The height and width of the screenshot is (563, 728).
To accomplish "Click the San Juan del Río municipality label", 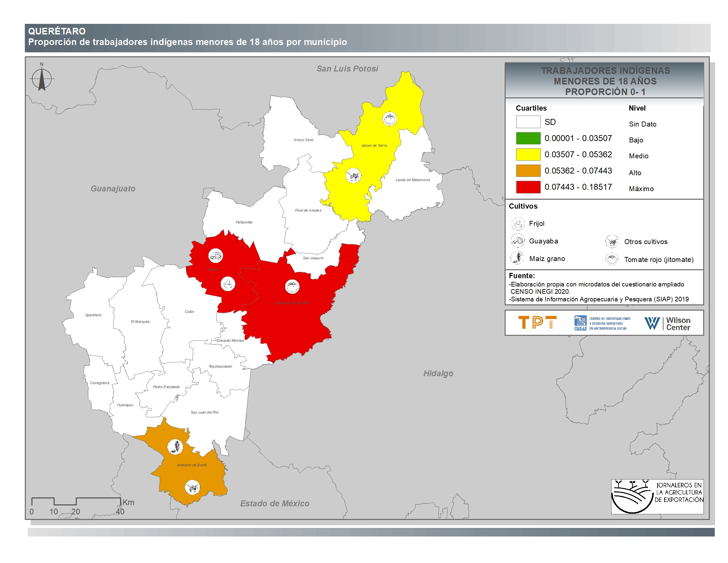I will click(x=204, y=412).
